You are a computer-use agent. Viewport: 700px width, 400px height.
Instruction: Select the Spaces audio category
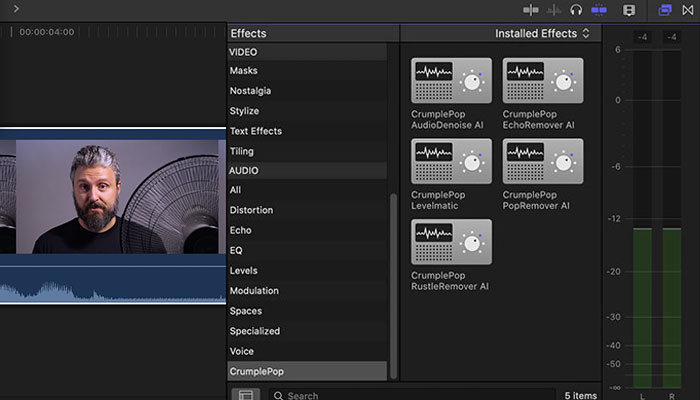[307, 311]
